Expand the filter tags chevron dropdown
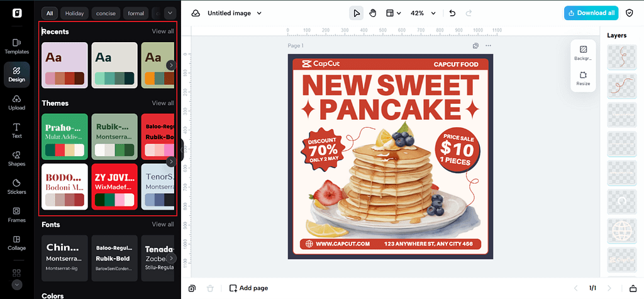 point(169,13)
